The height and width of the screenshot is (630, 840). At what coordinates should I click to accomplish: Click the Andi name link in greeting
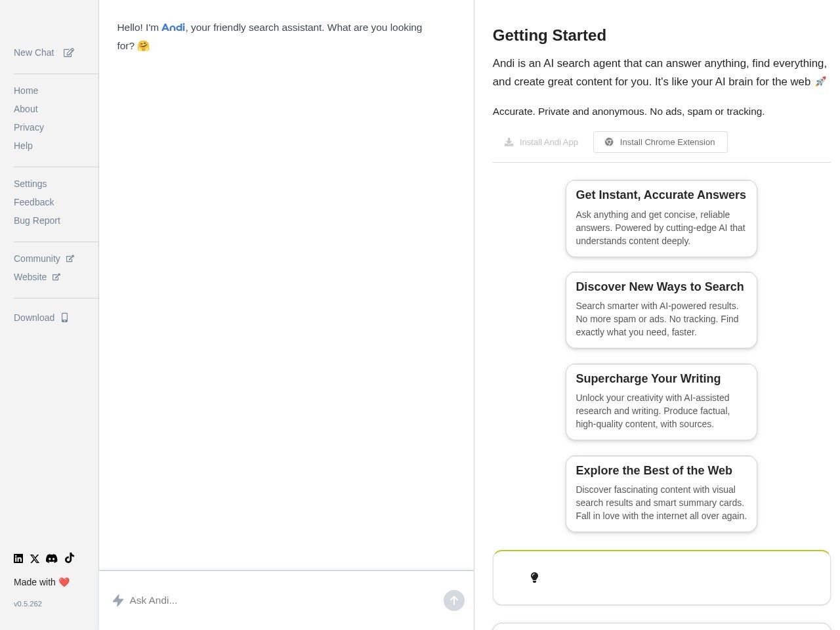[x=173, y=28]
